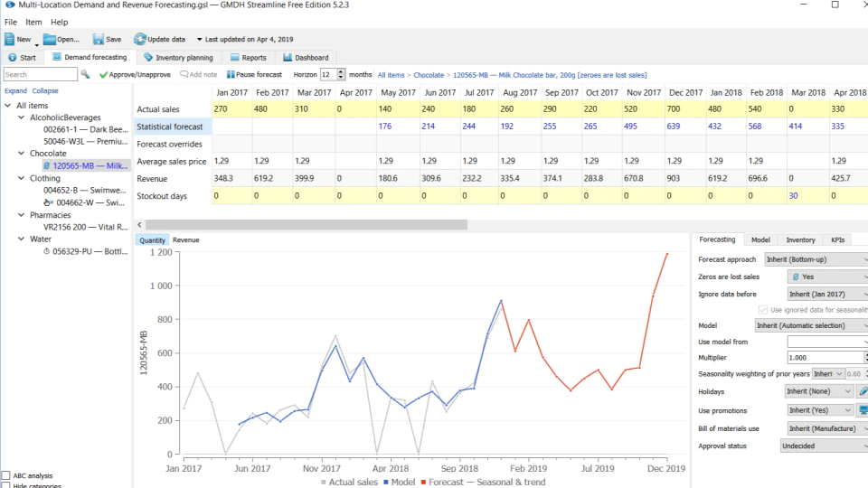The width and height of the screenshot is (868, 488).
Task: Toggle the ABC analysis checkbox
Action: [x=5, y=475]
